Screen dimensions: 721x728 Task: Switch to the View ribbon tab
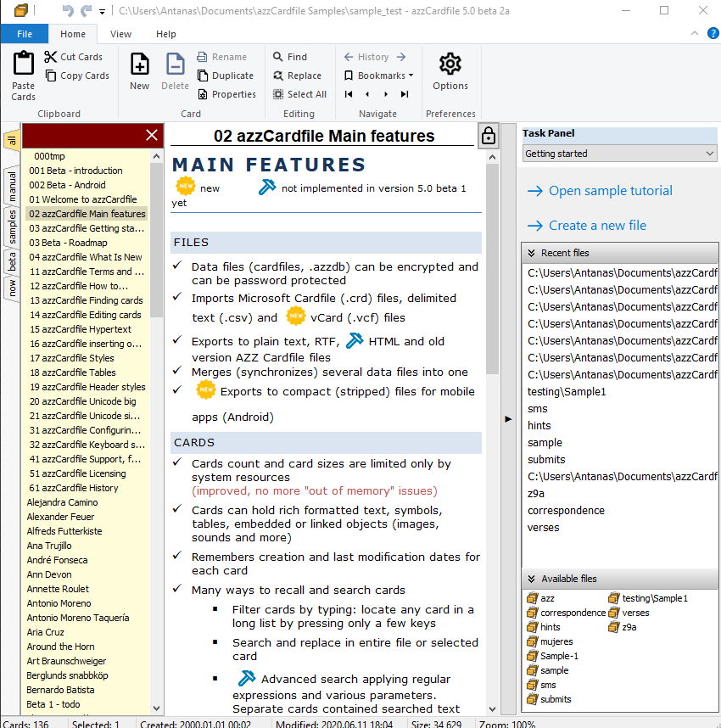pos(120,34)
